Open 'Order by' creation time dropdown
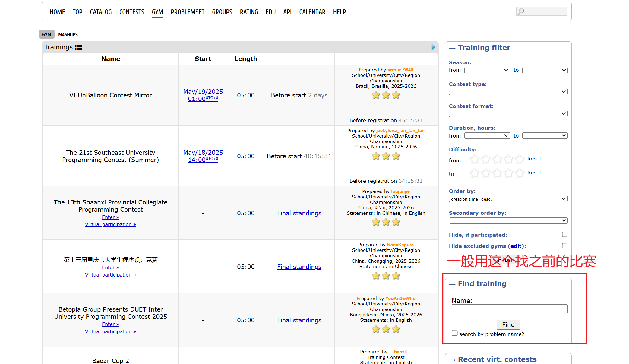Image resolution: width=629 pixels, height=364 pixels. tap(508, 199)
